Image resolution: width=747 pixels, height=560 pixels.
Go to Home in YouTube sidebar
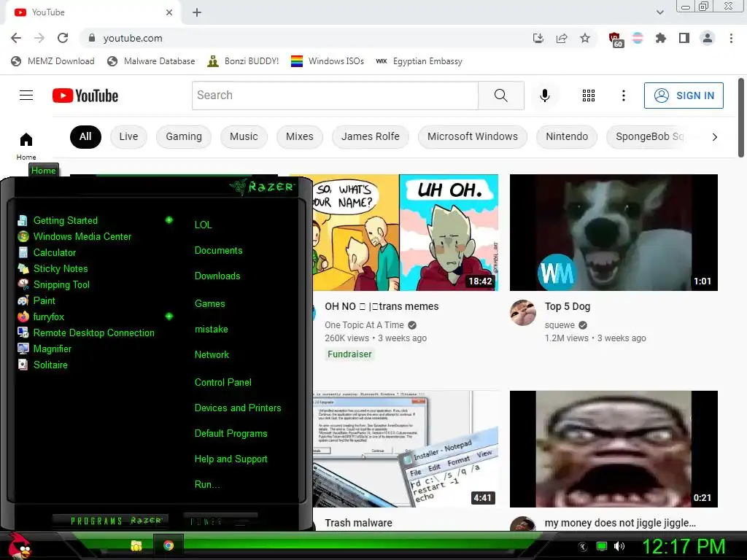(x=26, y=145)
